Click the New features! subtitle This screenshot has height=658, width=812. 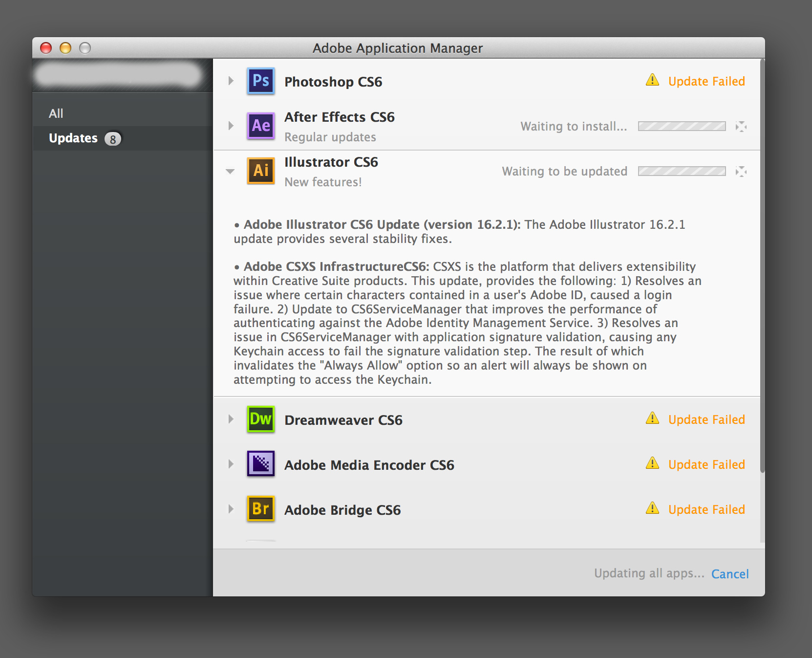point(323,182)
